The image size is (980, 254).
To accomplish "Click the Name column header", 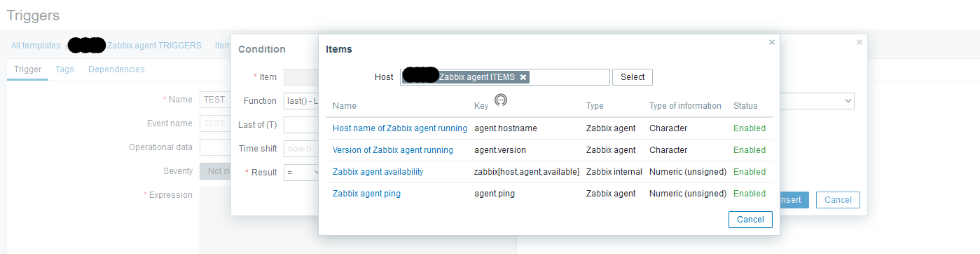I will click(345, 106).
